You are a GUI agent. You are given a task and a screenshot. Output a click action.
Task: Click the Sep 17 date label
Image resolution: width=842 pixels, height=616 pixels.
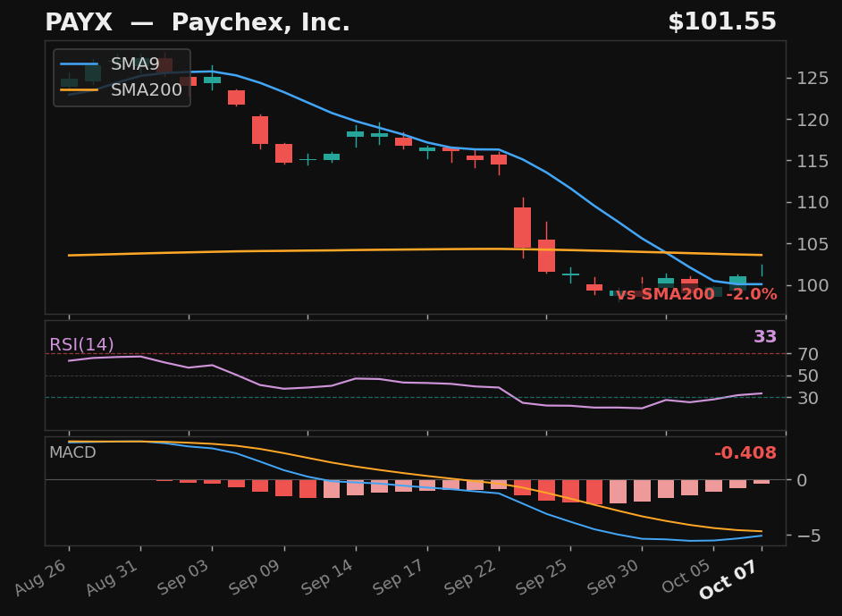(400, 577)
